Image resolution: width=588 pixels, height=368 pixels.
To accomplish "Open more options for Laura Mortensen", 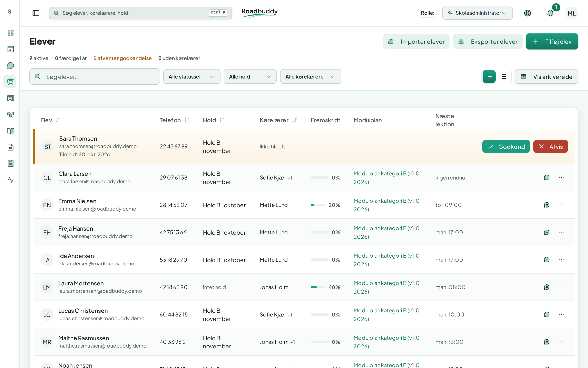I will point(561,287).
